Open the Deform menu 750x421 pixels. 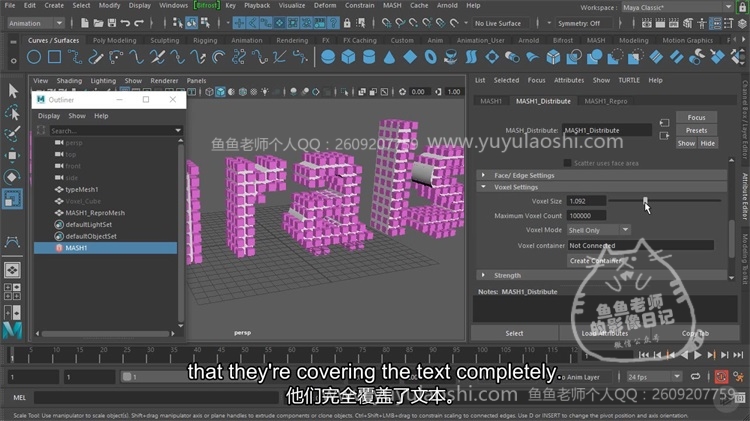[x=325, y=5]
